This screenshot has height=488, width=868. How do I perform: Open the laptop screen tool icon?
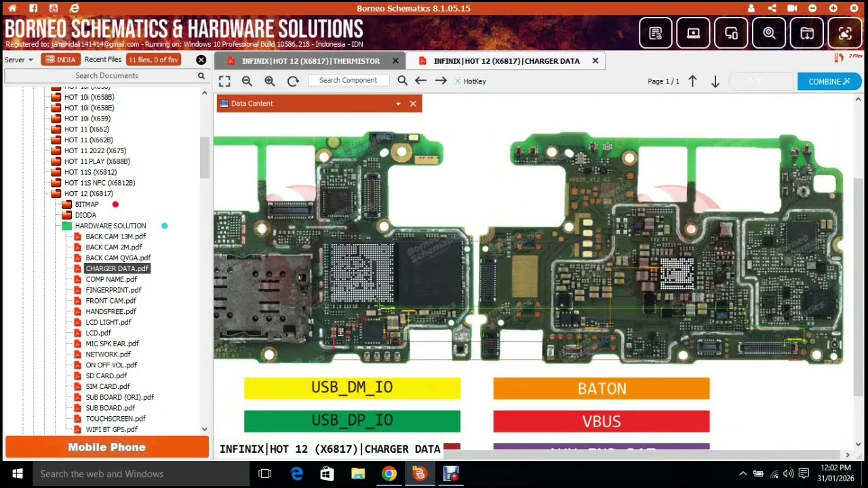694,33
